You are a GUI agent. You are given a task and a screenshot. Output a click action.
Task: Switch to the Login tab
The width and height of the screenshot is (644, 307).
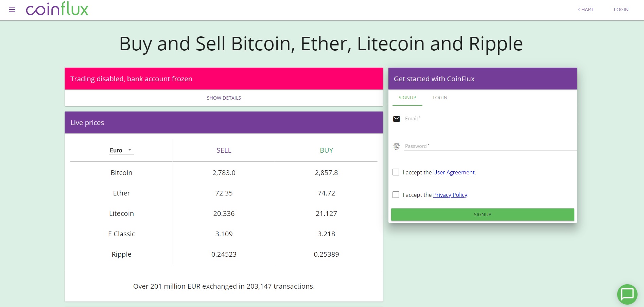coord(440,98)
